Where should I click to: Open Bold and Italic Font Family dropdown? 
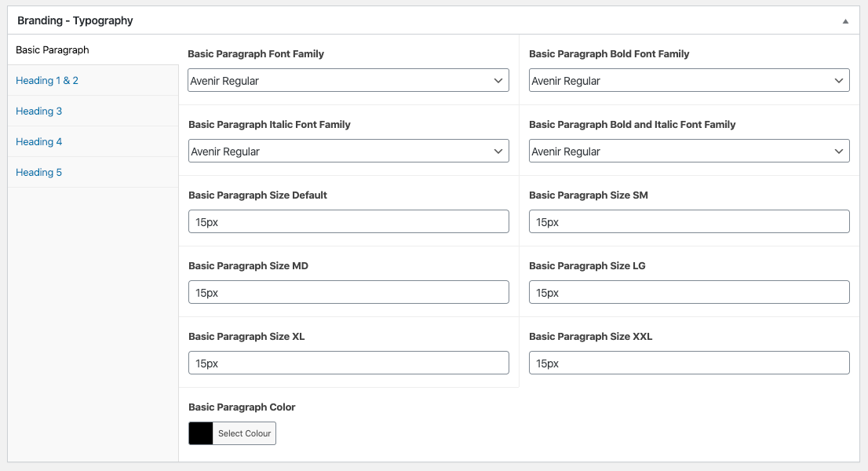(689, 152)
